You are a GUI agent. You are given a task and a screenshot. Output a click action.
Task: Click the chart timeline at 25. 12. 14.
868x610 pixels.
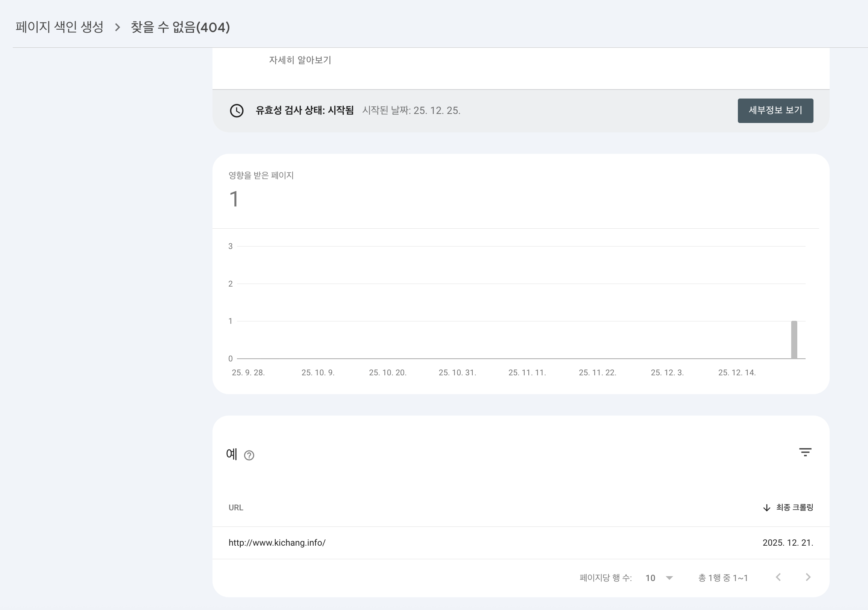pyautogui.click(x=737, y=373)
